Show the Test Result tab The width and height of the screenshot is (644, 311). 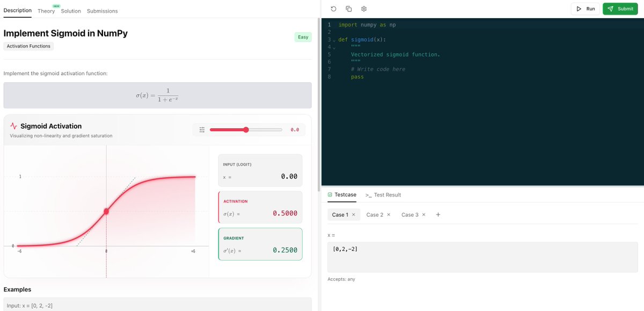tap(383, 194)
